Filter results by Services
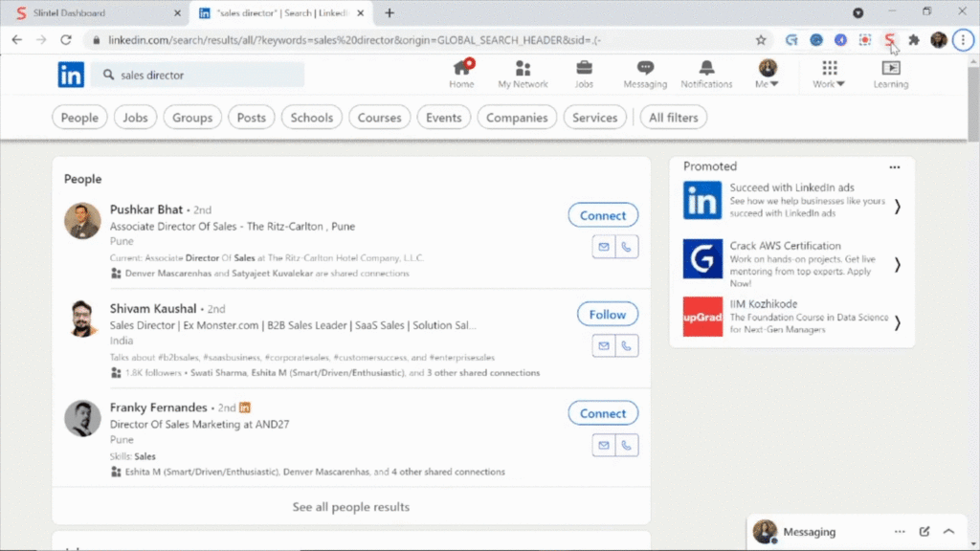 point(595,118)
